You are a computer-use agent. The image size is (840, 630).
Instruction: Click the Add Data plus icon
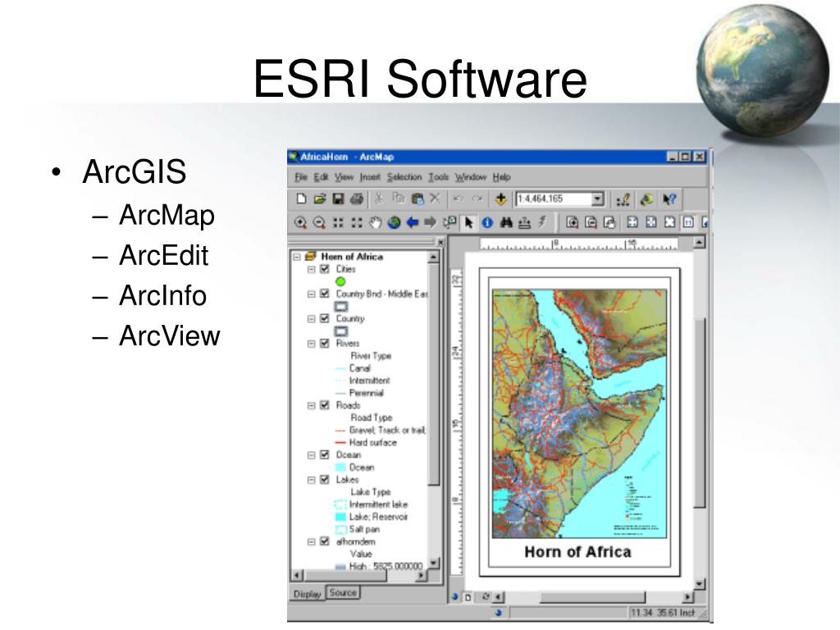pyautogui.click(x=500, y=199)
